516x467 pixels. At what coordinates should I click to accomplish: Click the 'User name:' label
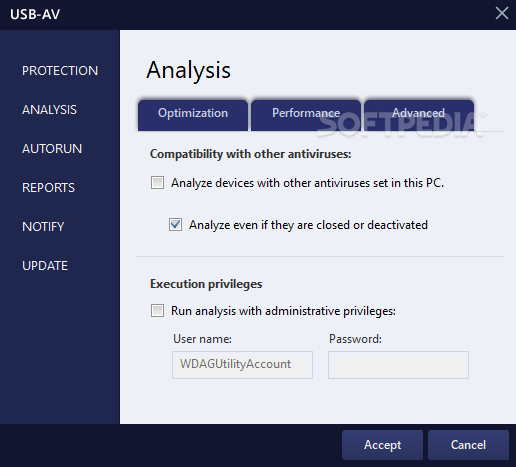(202, 339)
